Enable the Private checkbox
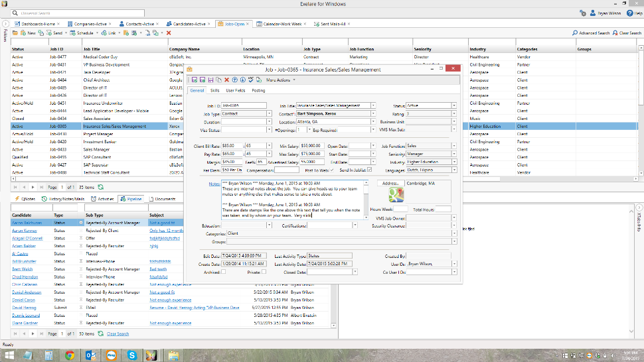This screenshot has width=644, height=362. point(264,272)
